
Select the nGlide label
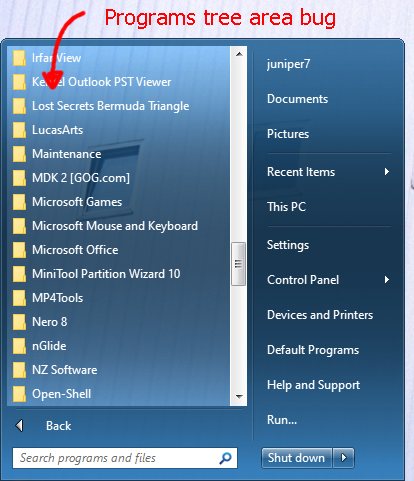[x=49, y=346]
